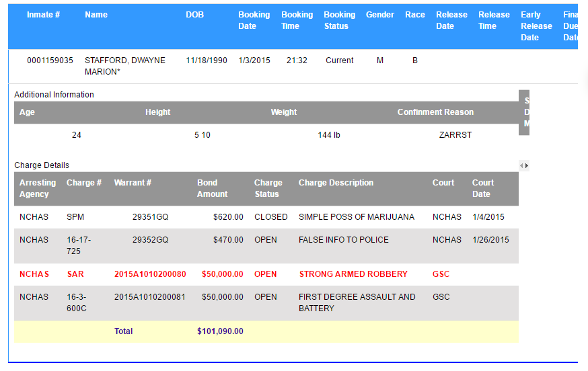Click the Confinment Reason column header
The height and width of the screenshot is (371, 588).
coord(435,112)
